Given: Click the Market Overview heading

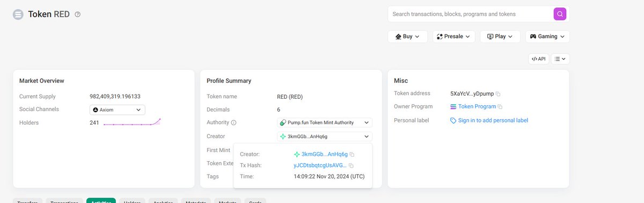Looking at the screenshot, I should pos(42,81).
